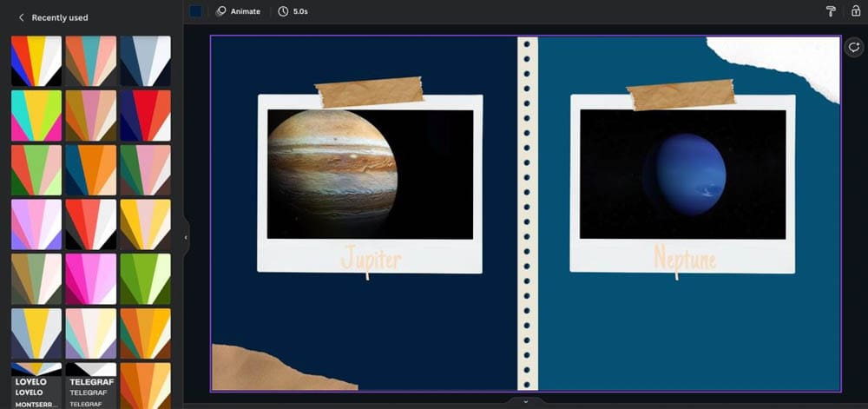The image size is (868, 409).
Task: Select the TELEGRAF font combination
Action: 90,386
